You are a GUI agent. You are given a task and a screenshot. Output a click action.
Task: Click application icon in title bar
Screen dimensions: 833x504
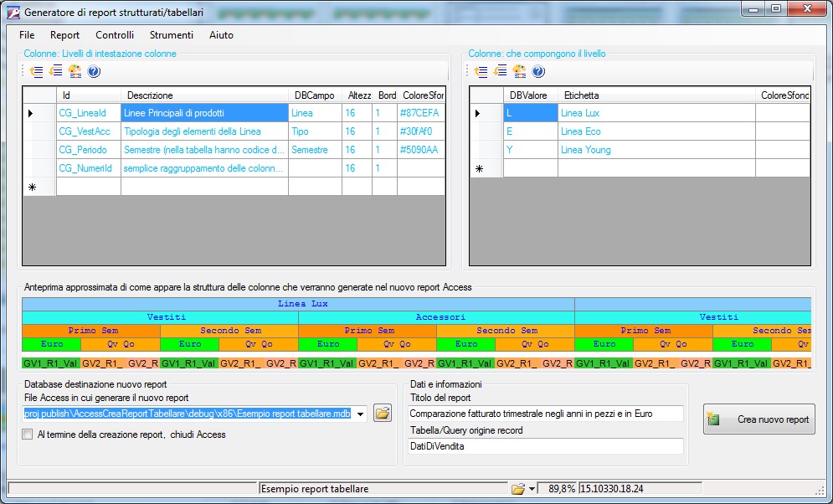(13, 12)
